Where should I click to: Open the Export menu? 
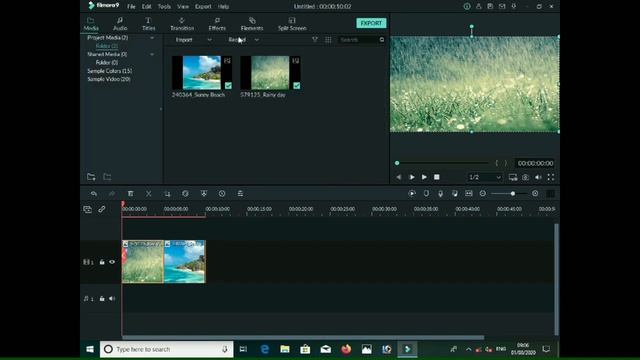pos(203,7)
